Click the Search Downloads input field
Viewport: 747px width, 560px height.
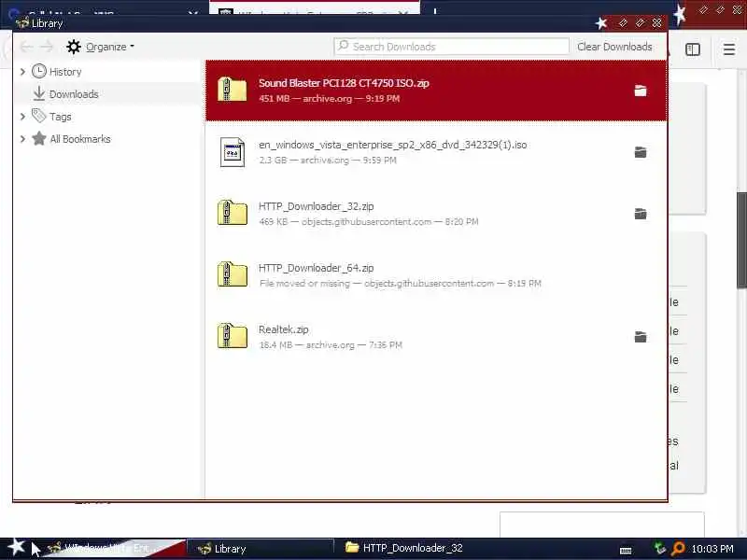452,46
